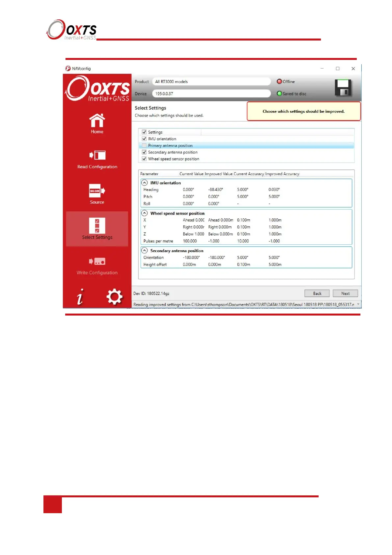The image size is (392, 555).
Task: Click Heading improved accuracy '0.030°'
Action: (274, 190)
